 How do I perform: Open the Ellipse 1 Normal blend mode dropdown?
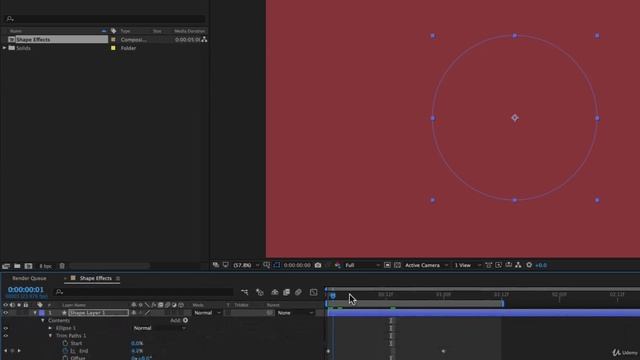159,328
